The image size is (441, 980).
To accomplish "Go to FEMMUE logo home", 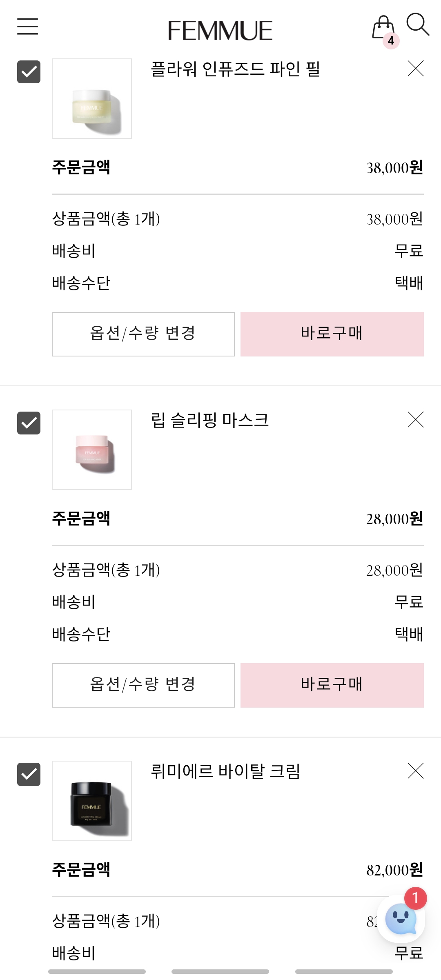I will (220, 31).
